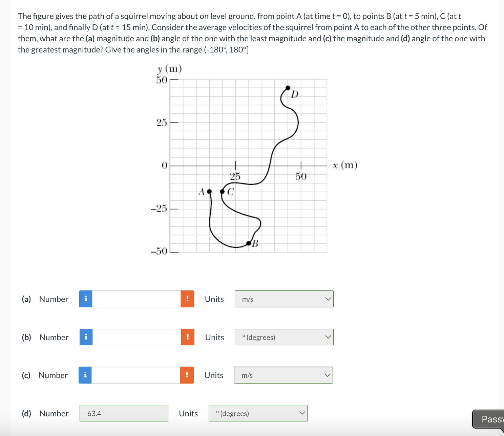This screenshot has height=436, width=504.
Task: Click the orange warning icon on answer (a)
Action: click(187, 299)
